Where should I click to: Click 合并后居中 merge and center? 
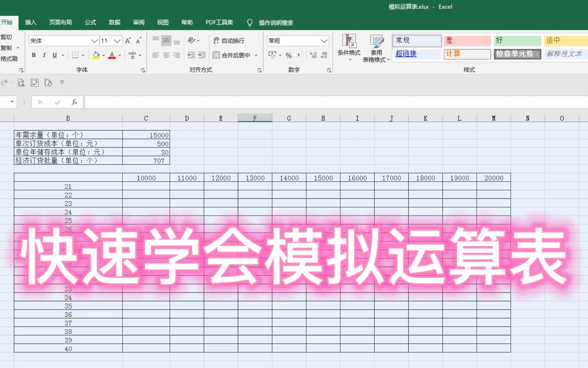pyautogui.click(x=231, y=55)
